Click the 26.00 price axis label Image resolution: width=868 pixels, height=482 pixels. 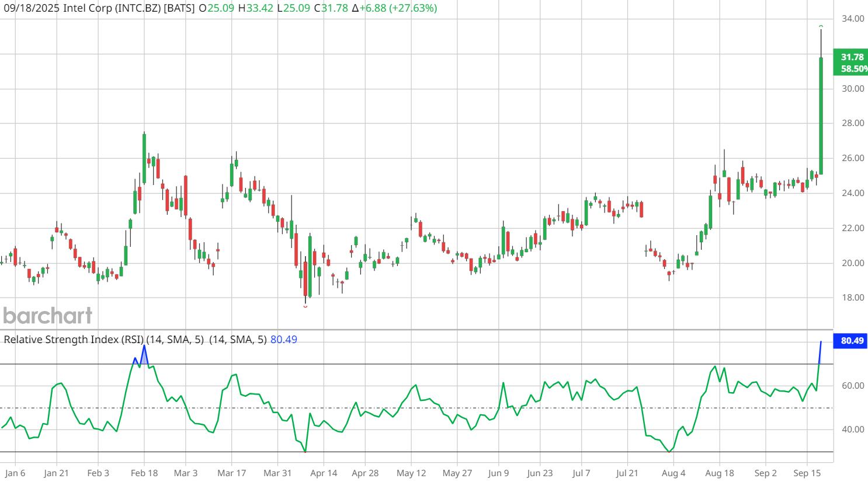coord(853,158)
